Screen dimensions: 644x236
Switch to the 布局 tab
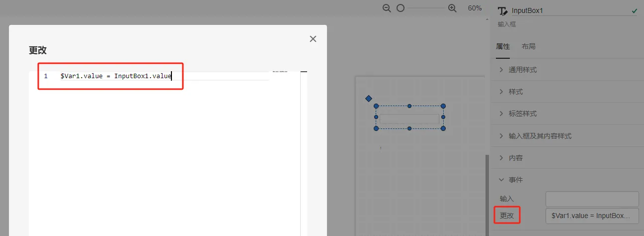(529, 46)
